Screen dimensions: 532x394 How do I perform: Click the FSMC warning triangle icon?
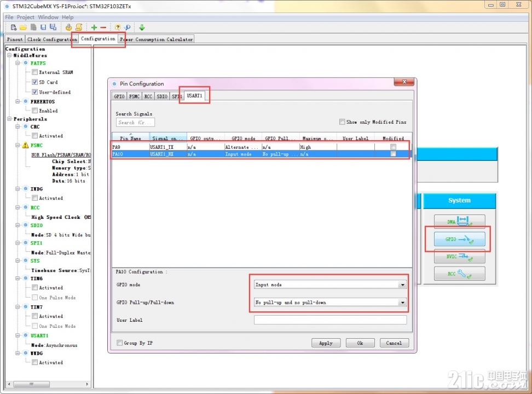(25, 145)
